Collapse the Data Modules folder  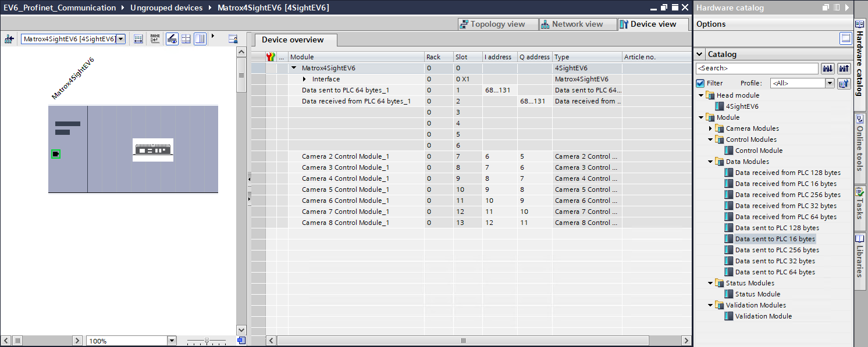[x=710, y=162]
